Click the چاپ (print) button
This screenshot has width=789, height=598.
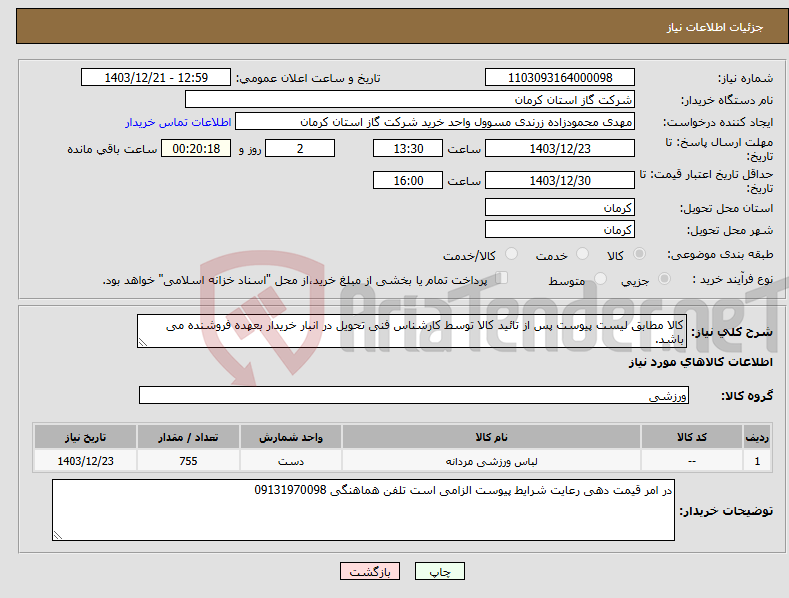(x=439, y=571)
